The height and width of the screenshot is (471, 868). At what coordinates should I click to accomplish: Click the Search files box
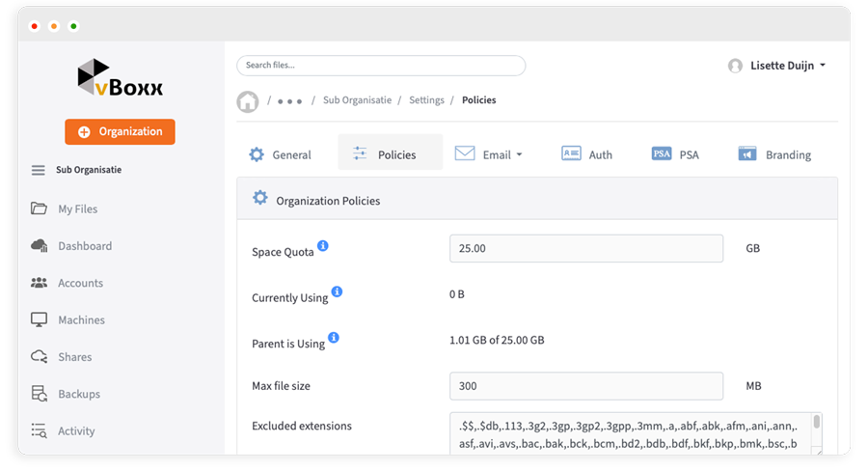click(381, 66)
